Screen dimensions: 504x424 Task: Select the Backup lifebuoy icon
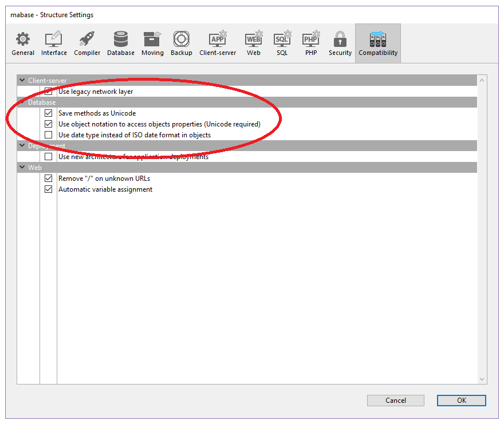pyautogui.click(x=182, y=40)
